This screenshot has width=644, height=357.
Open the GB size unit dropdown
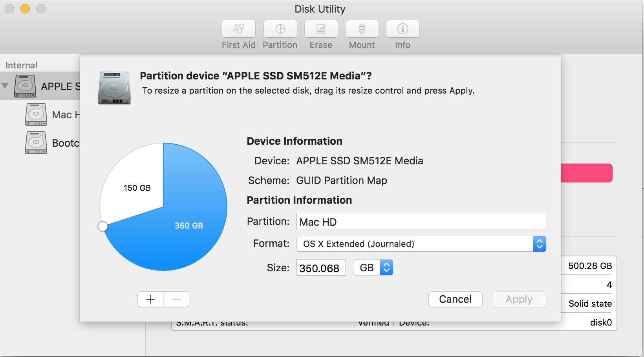(x=373, y=268)
